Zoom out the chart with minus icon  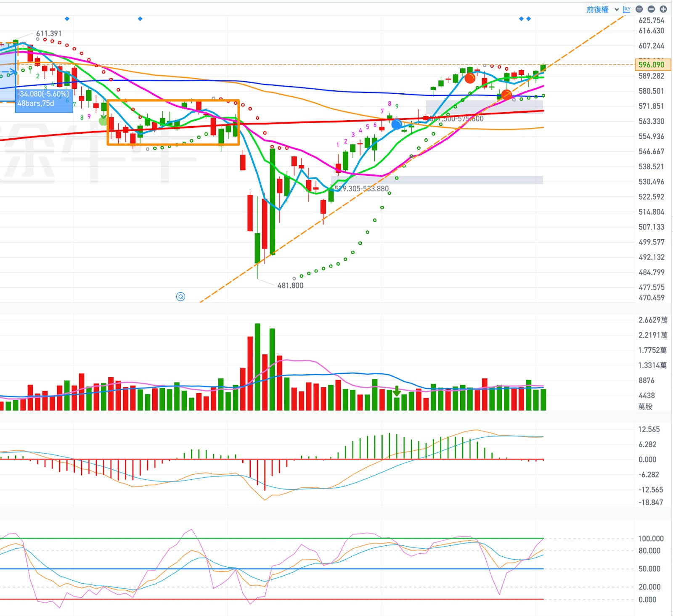click(x=651, y=9)
